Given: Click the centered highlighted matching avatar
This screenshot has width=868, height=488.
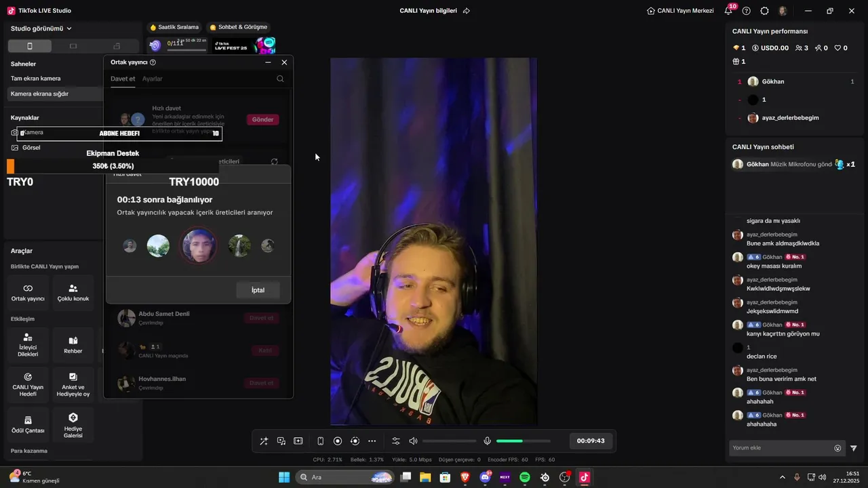Looking at the screenshot, I should 199,245.
